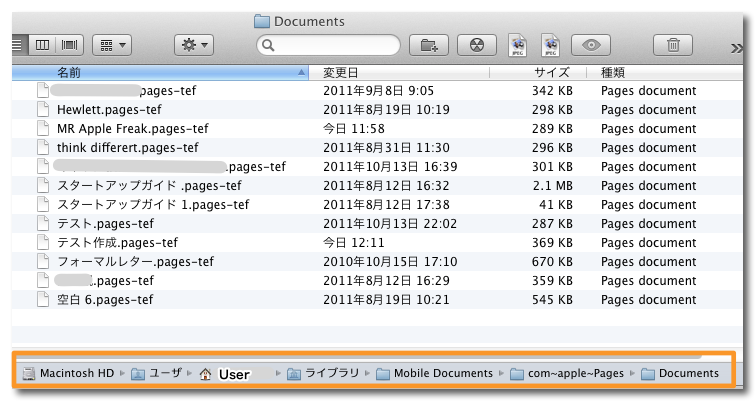Click the Burn disc toolbar button

coord(477,45)
